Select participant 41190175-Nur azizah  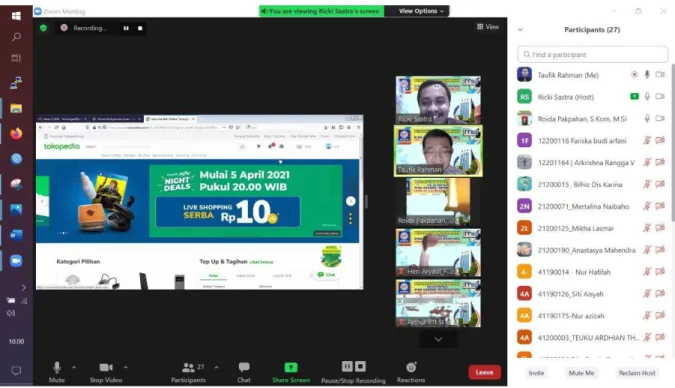click(x=592, y=316)
